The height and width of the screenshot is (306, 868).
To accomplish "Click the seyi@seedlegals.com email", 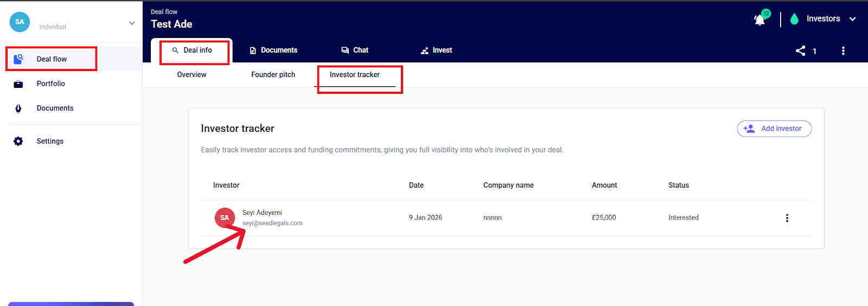I will pyautogui.click(x=272, y=224).
